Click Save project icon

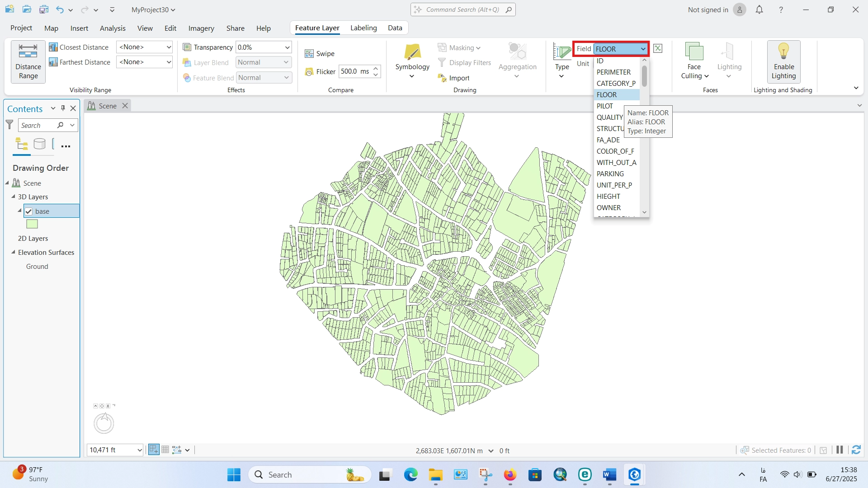coord(43,9)
